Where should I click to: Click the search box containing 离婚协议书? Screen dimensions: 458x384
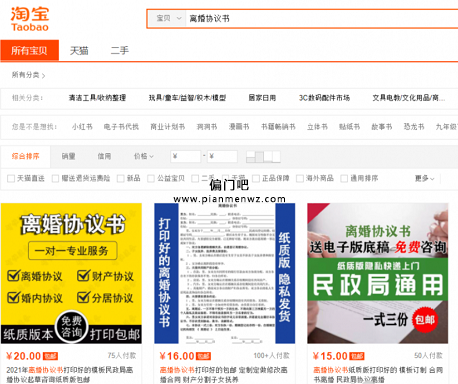point(322,18)
